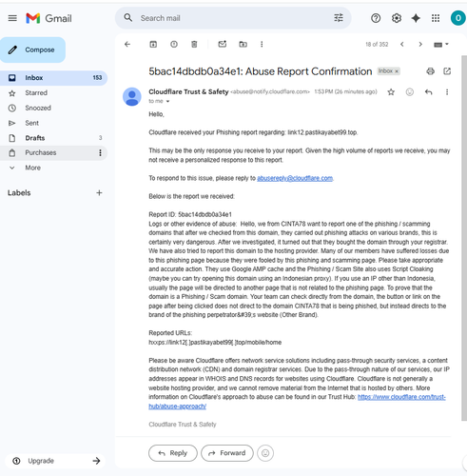
Task: Go back to inbox arrow
Action: (x=127, y=44)
